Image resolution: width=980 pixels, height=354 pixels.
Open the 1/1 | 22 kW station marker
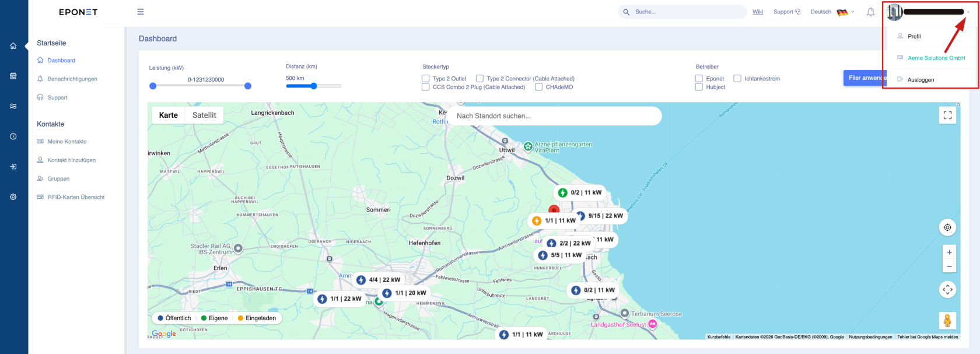[x=339, y=299]
